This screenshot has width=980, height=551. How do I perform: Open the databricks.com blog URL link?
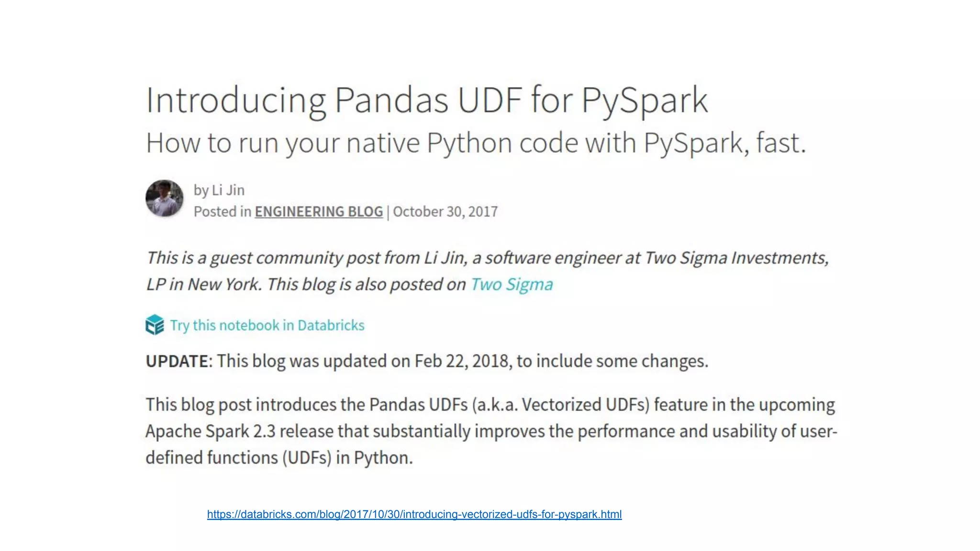coord(414,514)
